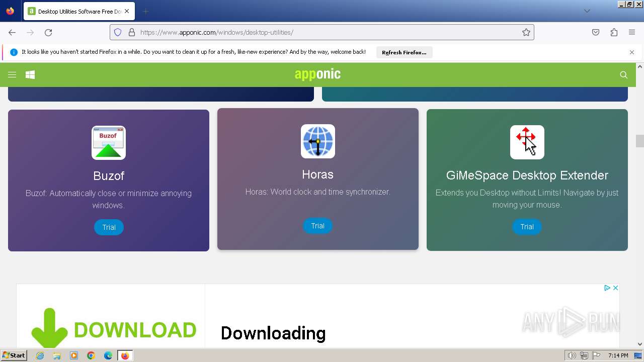
Task: Close the download advertisement
Action: pyautogui.click(x=615, y=288)
